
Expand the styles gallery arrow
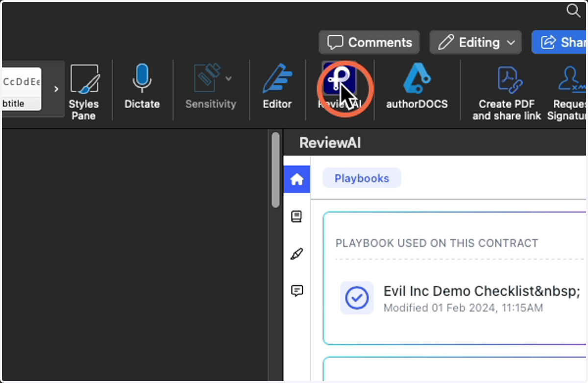[x=56, y=89]
